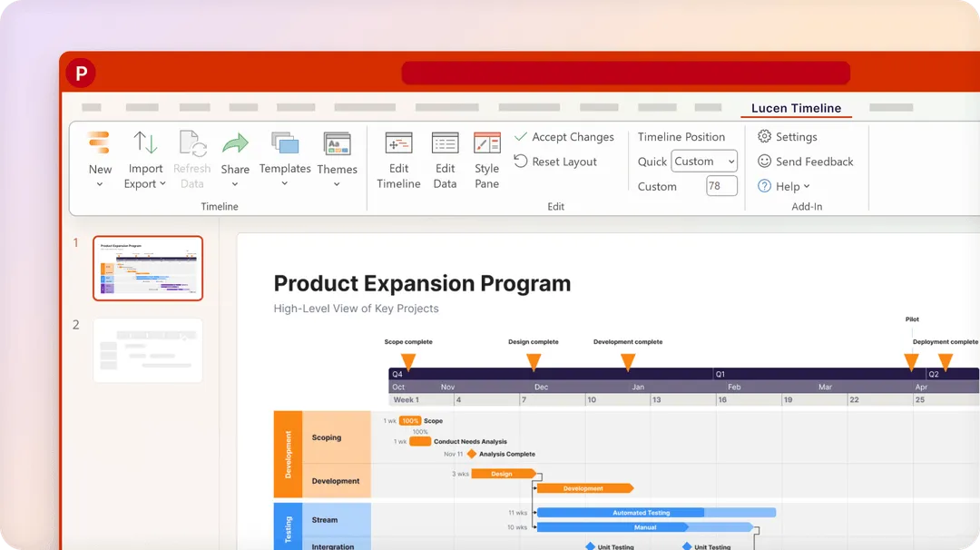Open the Quick position Custom combo box
980x550 pixels.
click(x=704, y=162)
